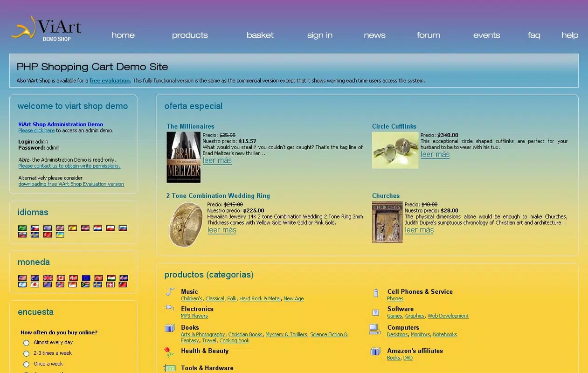Click 'leer más' under Circle Cufflinks
This screenshot has height=373, width=588.
click(435, 154)
